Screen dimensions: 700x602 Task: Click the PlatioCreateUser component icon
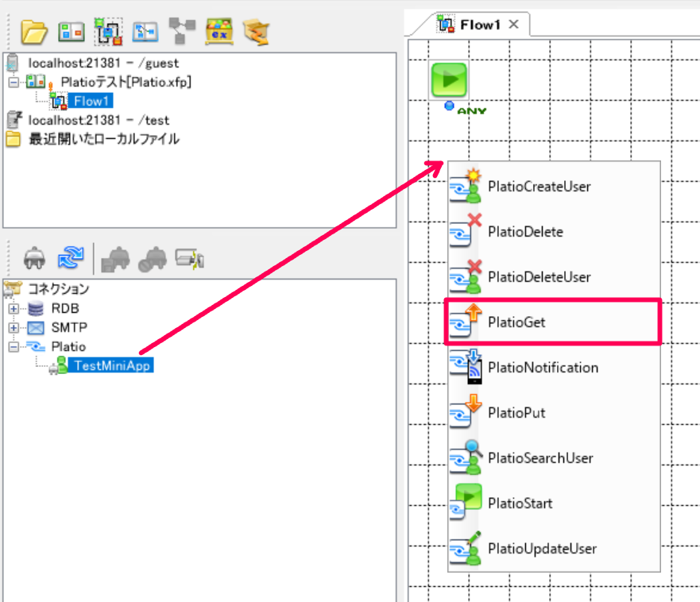point(465,186)
